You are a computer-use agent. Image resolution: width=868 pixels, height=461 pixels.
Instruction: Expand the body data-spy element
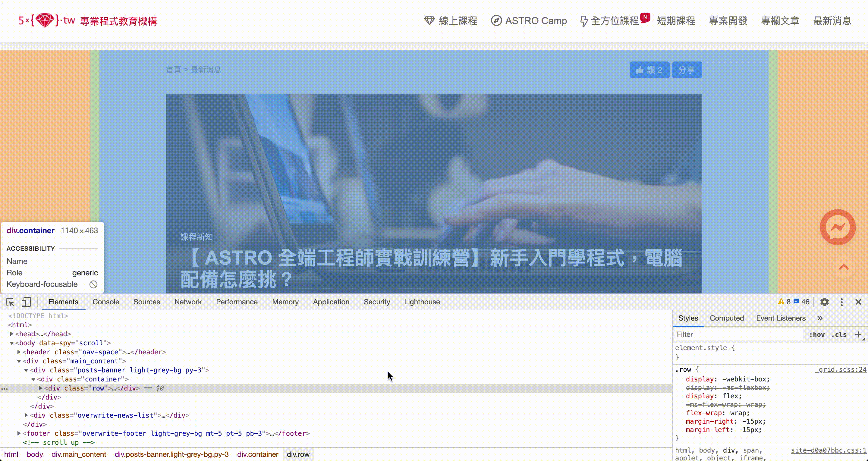[x=12, y=343]
